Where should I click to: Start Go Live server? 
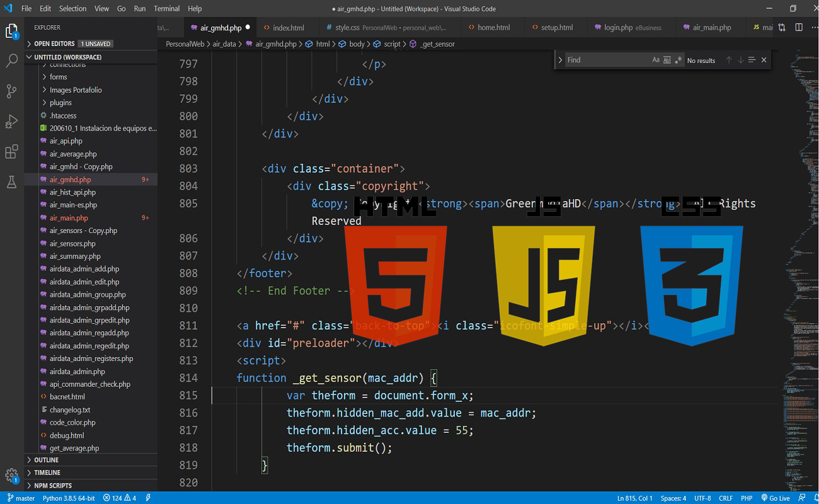tap(776, 498)
